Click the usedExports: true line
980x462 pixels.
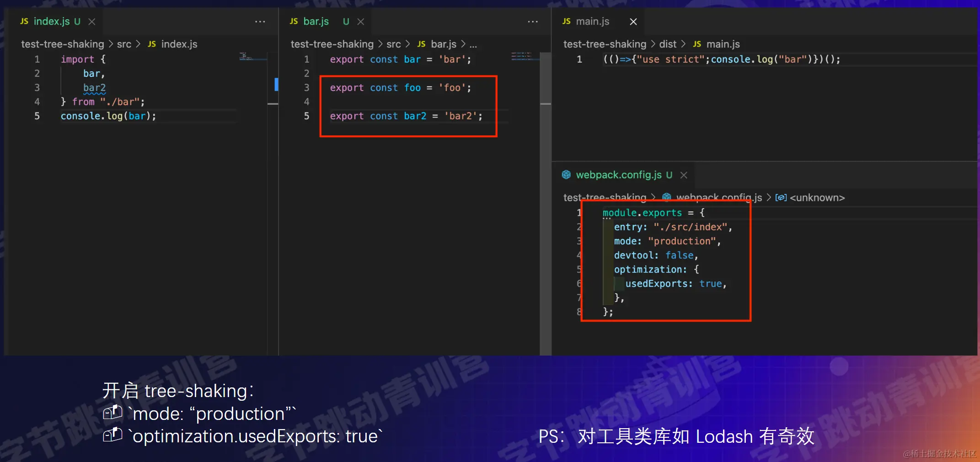tap(676, 284)
